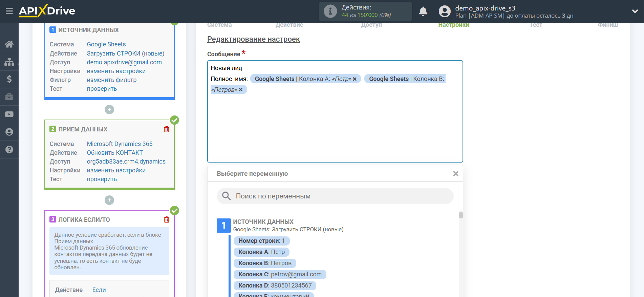Add a block after Прием данных
This screenshot has height=297, width=644.
coord(109,200)
